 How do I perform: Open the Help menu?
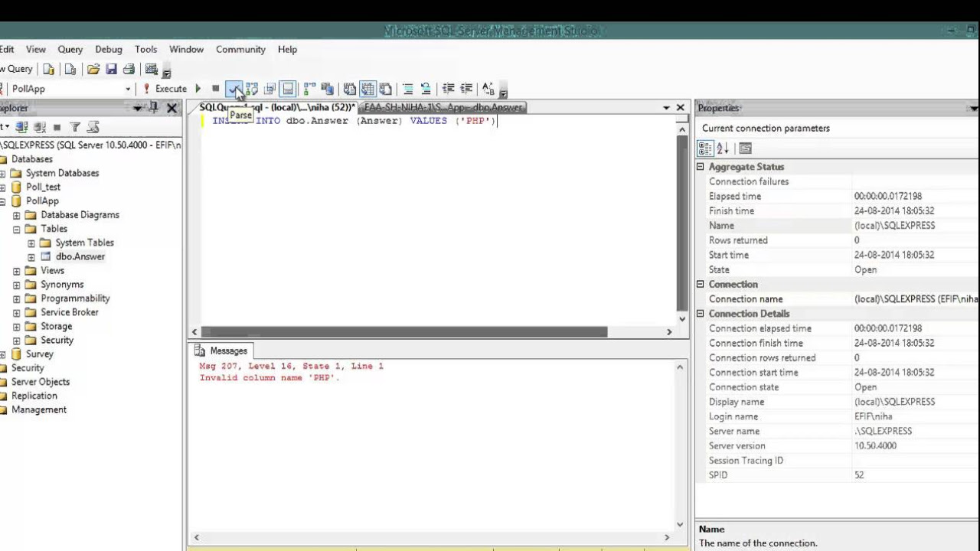pos(288,49)
